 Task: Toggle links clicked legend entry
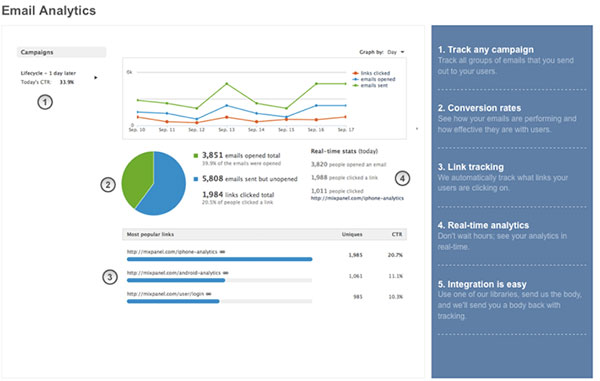[371, 73]
